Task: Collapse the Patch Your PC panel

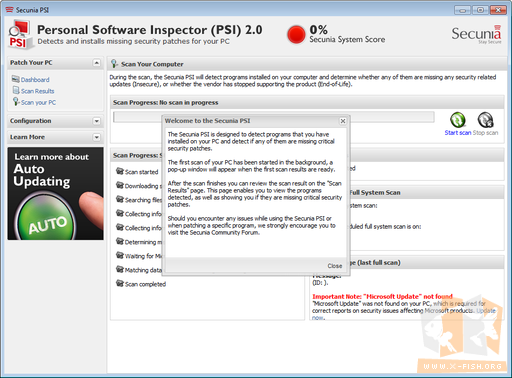Action: (x=96, y=63)
